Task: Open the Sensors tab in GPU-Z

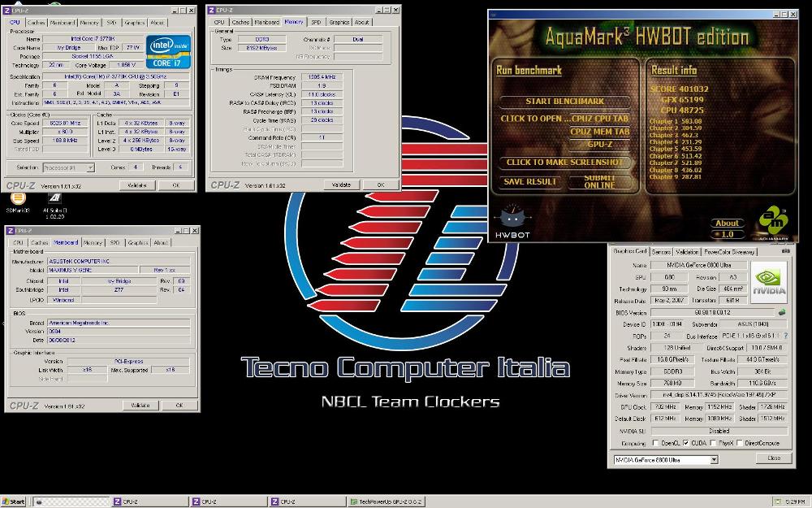Action: [661, 252]
